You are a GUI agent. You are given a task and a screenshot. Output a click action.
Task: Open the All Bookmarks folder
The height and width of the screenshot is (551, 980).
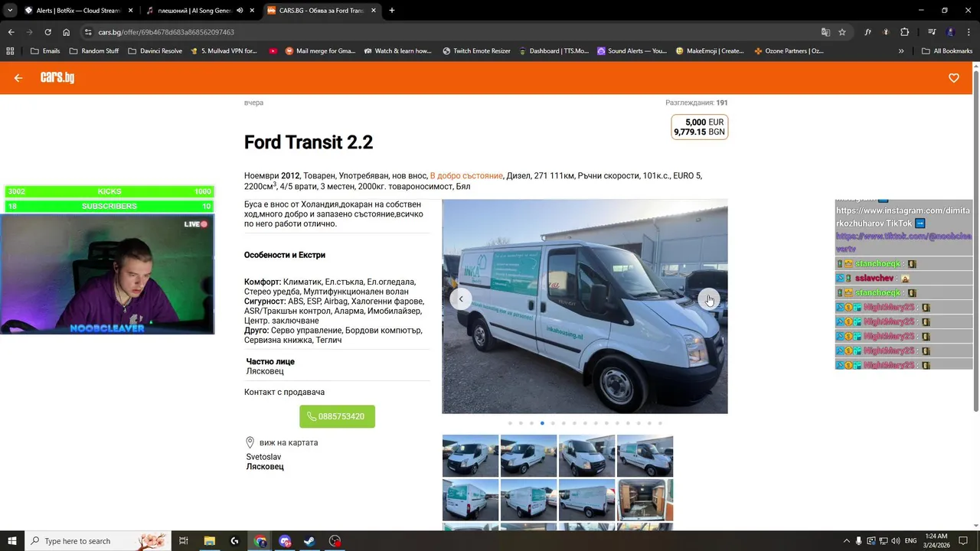pyautogui.click(x=947, y=51)
